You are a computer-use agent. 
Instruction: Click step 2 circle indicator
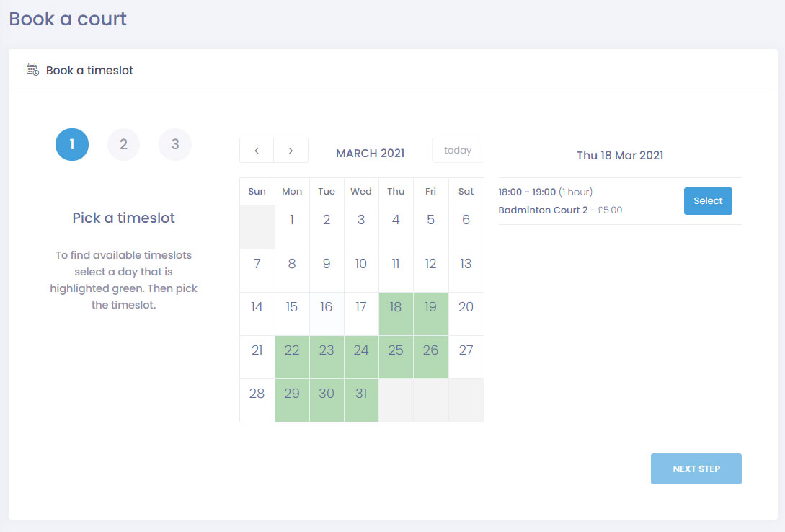click(x=123, y=145)
